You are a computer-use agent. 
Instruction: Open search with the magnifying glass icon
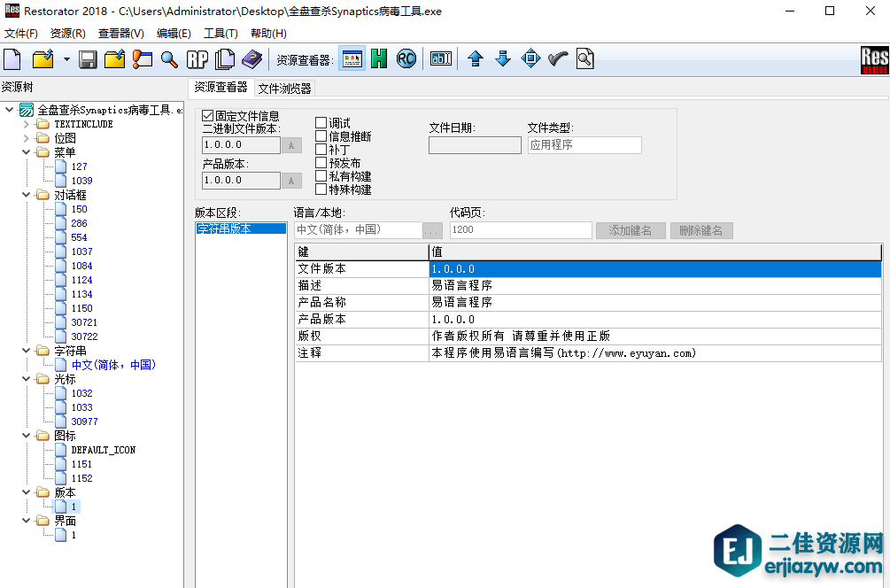[x=169, y=59]
